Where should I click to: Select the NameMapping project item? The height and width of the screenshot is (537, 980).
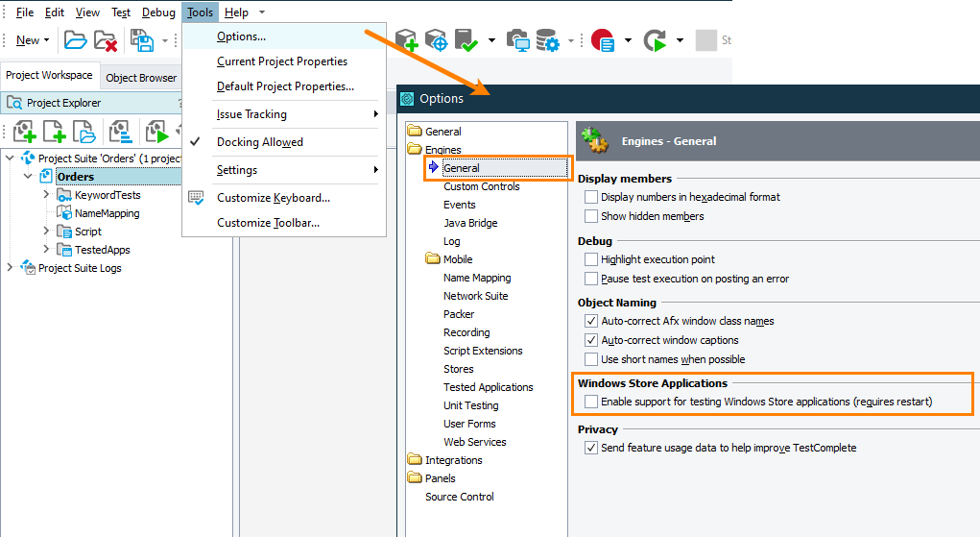tap(107, 213)
